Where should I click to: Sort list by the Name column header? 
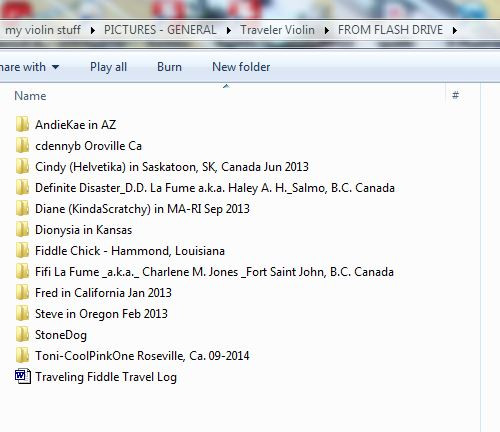pos(30,96)
